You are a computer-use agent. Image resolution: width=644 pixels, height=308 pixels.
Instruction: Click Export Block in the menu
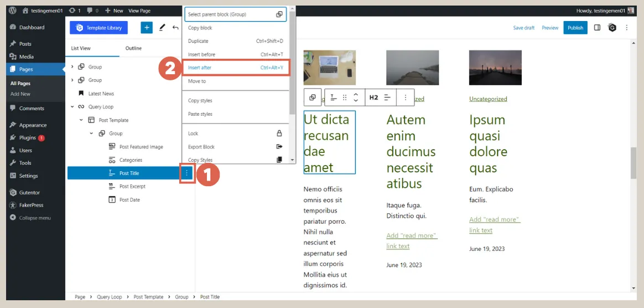[235, 147]
